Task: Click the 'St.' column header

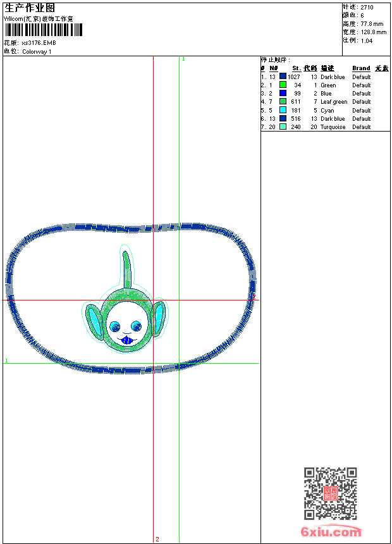Action: pyautogui.click(x=297, y=68)
